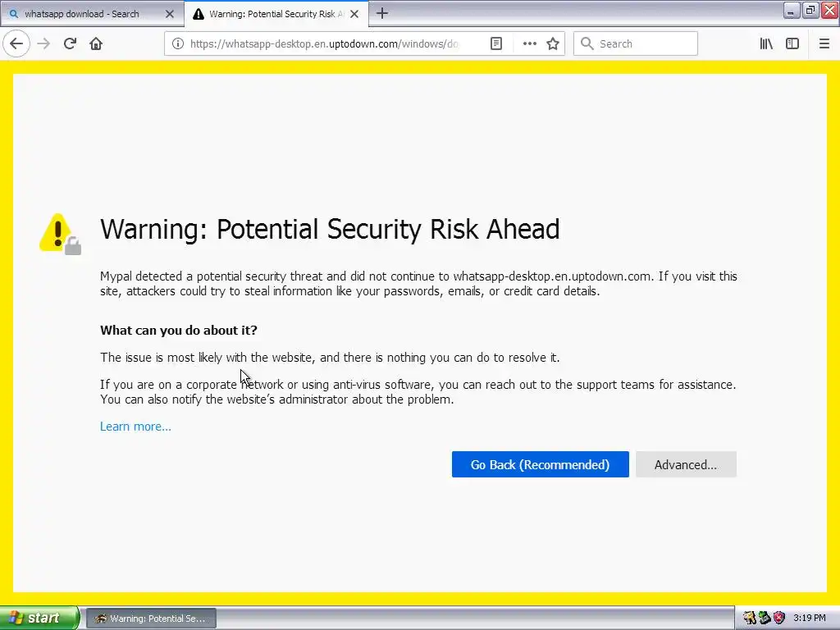
Task: Bookmark this page with the star icon
Action: click(x=553, y=44)
